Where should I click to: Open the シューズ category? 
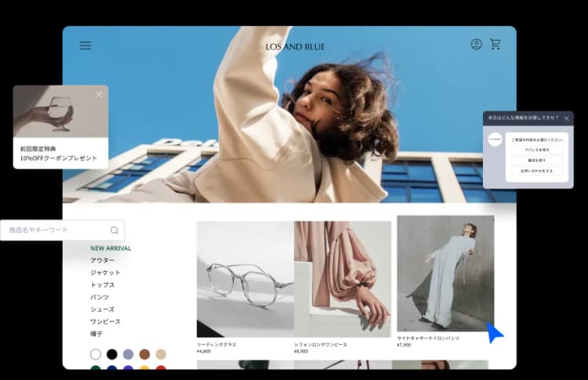[x=103, y=309]
